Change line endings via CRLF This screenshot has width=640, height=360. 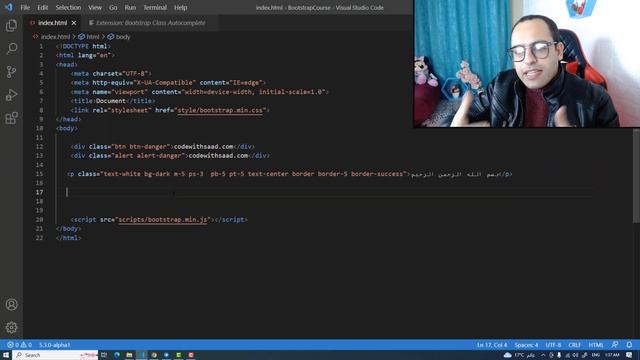pyautogui.click(x=574, y=345)
